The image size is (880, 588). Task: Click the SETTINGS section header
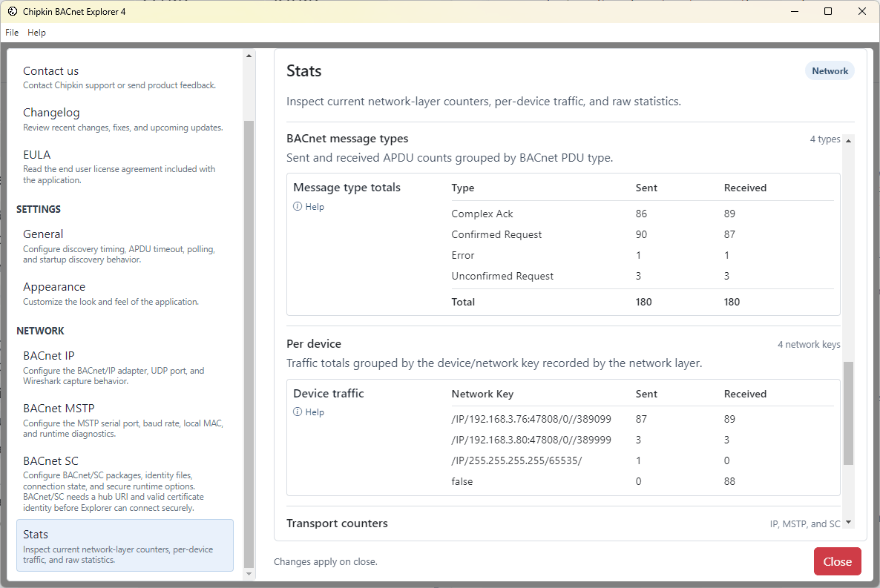tap(38, 209)
